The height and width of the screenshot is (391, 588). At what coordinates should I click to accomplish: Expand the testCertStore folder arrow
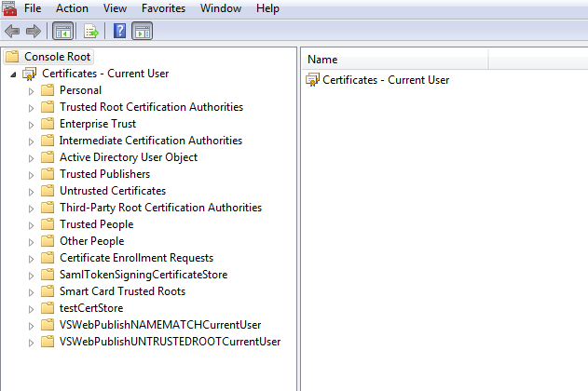[x=31, y=309]
